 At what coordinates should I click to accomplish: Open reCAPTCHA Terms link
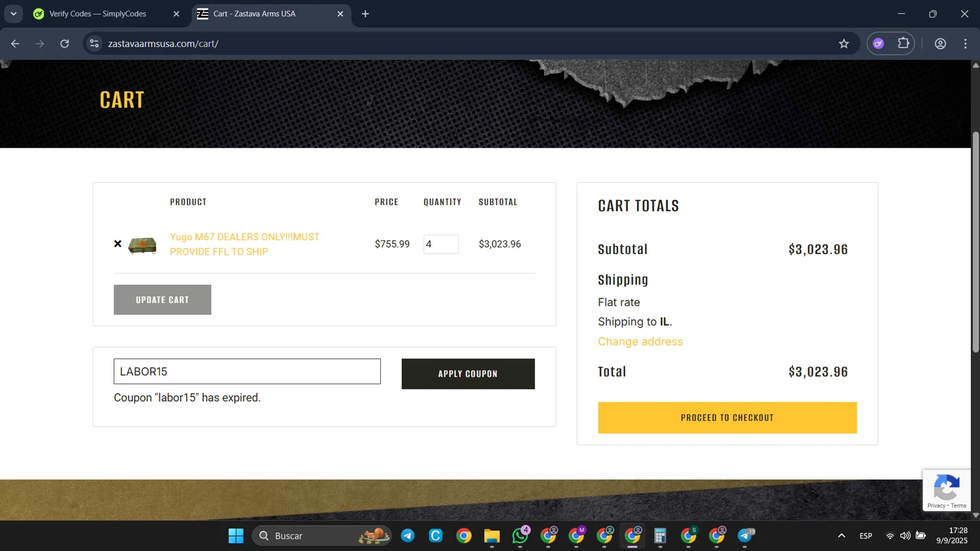(x=958, y=505)
